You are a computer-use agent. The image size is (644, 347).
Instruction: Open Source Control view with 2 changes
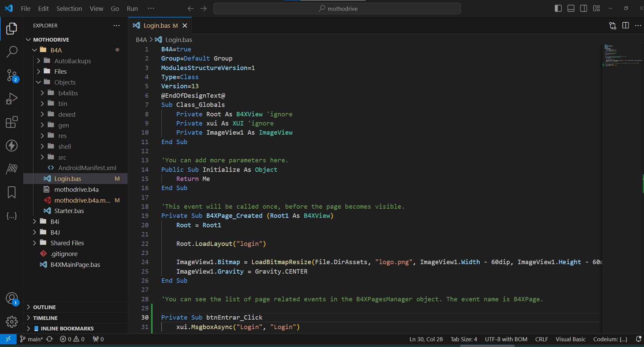pos(11,75)
